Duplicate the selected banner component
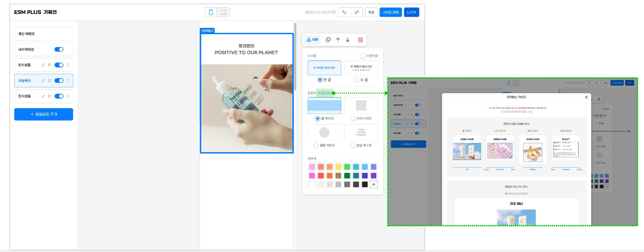This screenshot has width=644, height=252. (x=328, y=40)
